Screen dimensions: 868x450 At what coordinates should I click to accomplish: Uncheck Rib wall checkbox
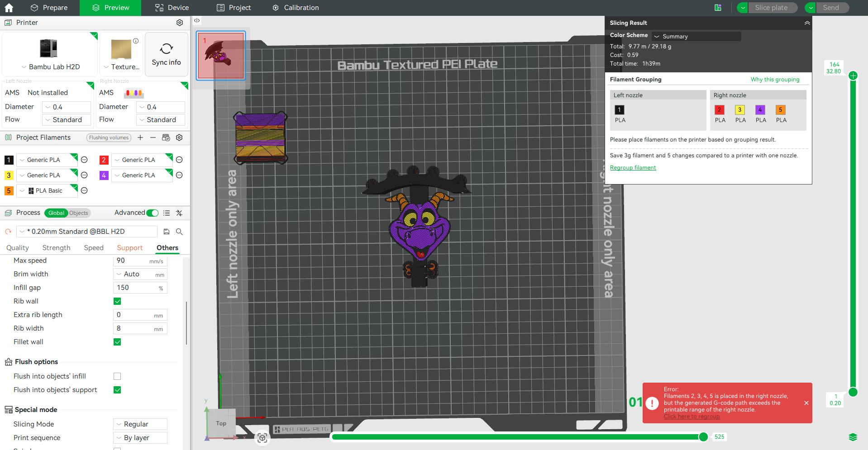pyautogui.click(x=117, y=301)
